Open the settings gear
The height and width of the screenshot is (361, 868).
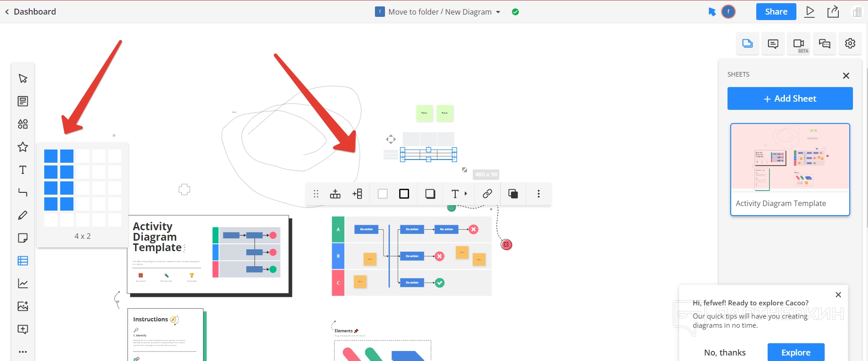click(x=850, y=44)
